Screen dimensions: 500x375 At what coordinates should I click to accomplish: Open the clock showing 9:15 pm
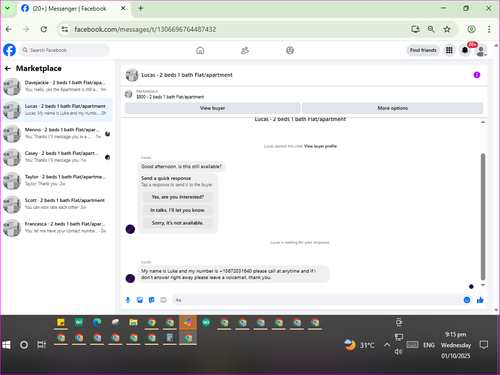[456, 345]
